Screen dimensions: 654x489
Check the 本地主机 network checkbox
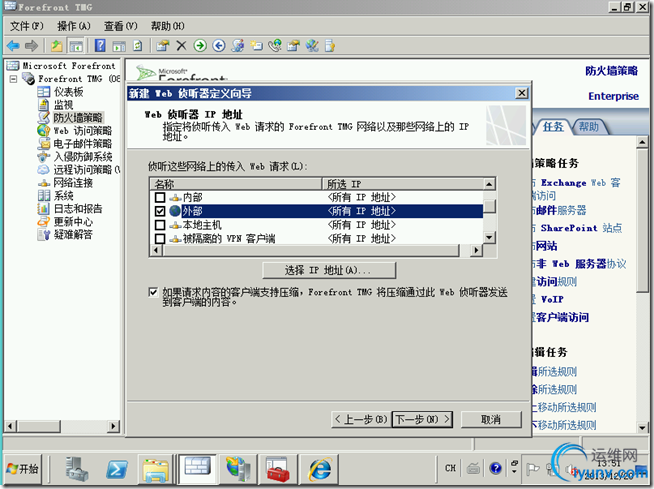(x=160, y=225)
